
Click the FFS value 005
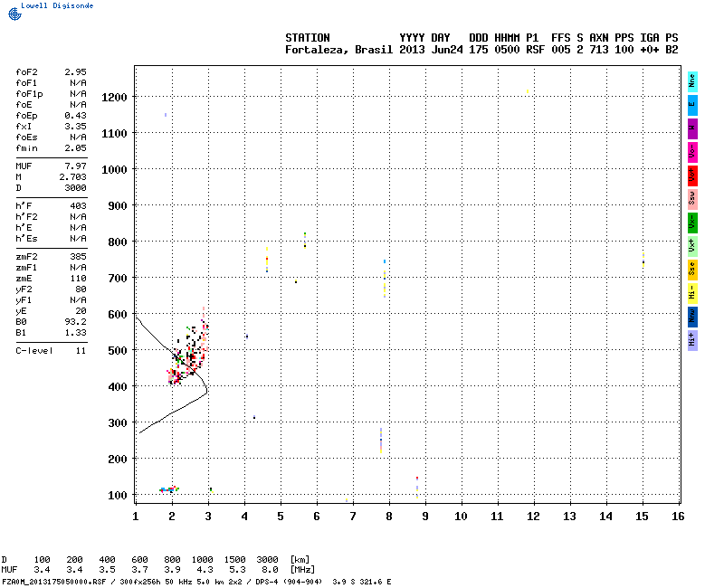561,50
